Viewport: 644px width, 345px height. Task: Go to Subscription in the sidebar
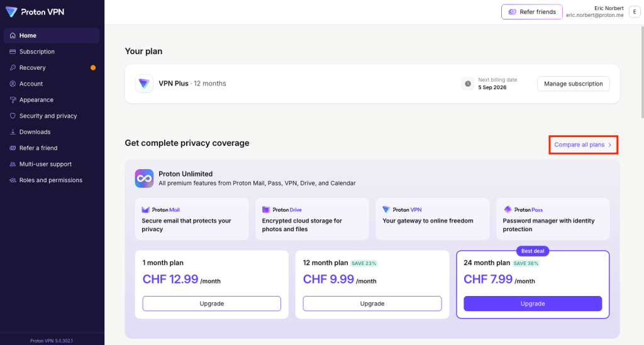[x=52, y=52]
